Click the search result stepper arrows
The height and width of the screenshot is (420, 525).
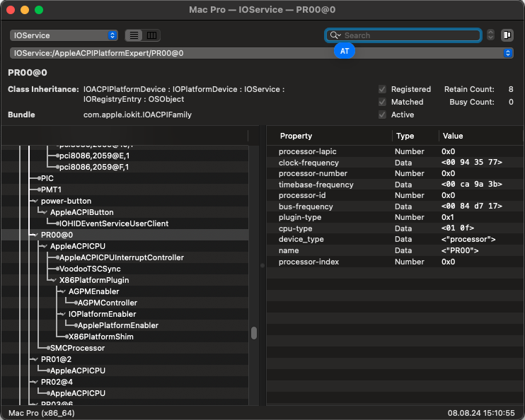pyautogui.click(x=490, y=35)
